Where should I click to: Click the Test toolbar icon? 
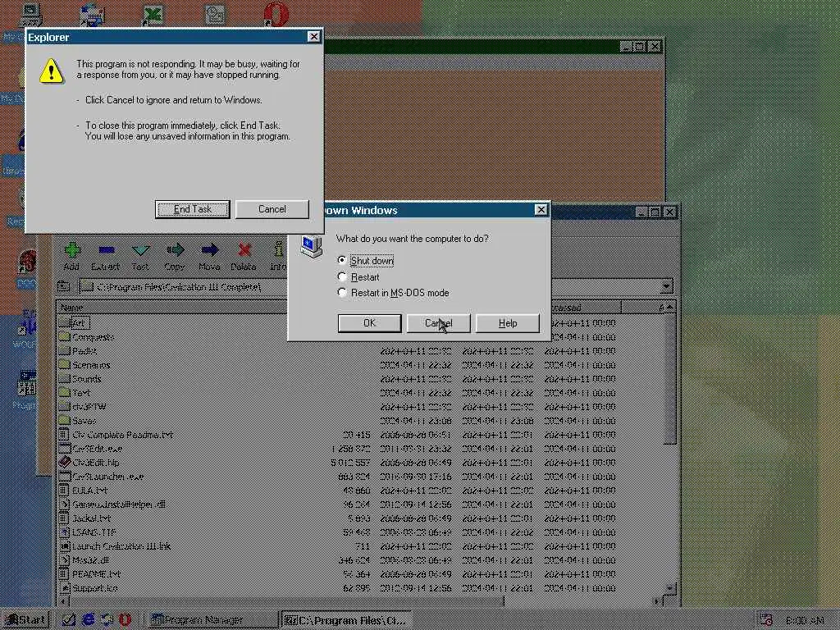[140, 250]
